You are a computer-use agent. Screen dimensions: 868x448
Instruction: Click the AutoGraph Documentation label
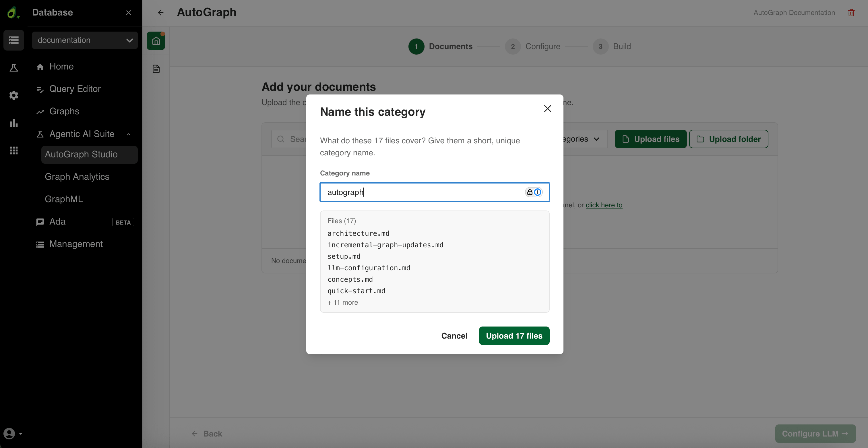click(794, 12)
